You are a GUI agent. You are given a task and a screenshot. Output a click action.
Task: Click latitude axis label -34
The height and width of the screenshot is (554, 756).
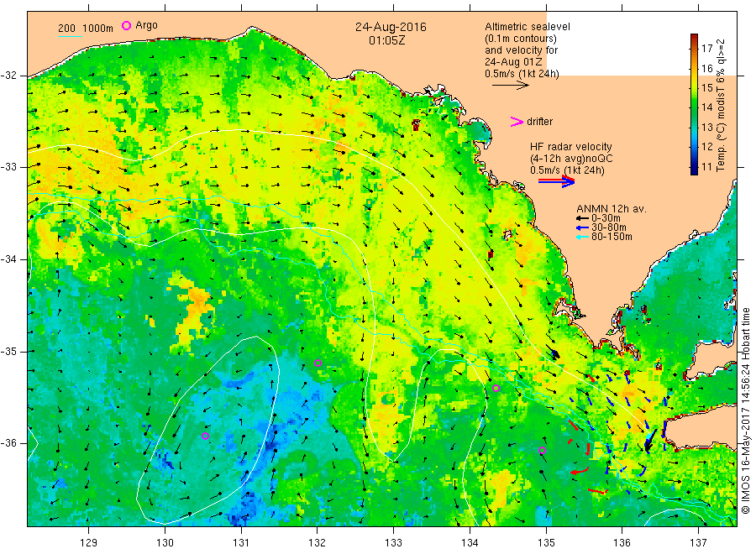(x=8, y=259)
